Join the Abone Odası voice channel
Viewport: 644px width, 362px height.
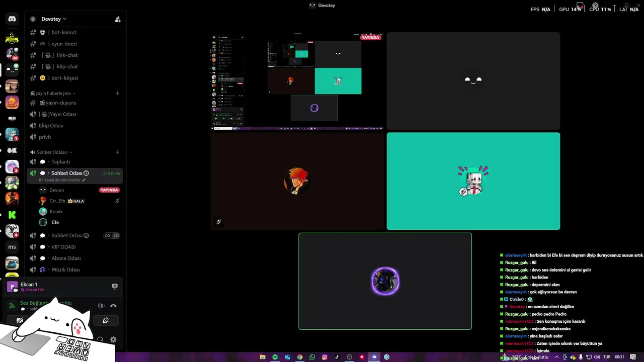pos(74,258)
